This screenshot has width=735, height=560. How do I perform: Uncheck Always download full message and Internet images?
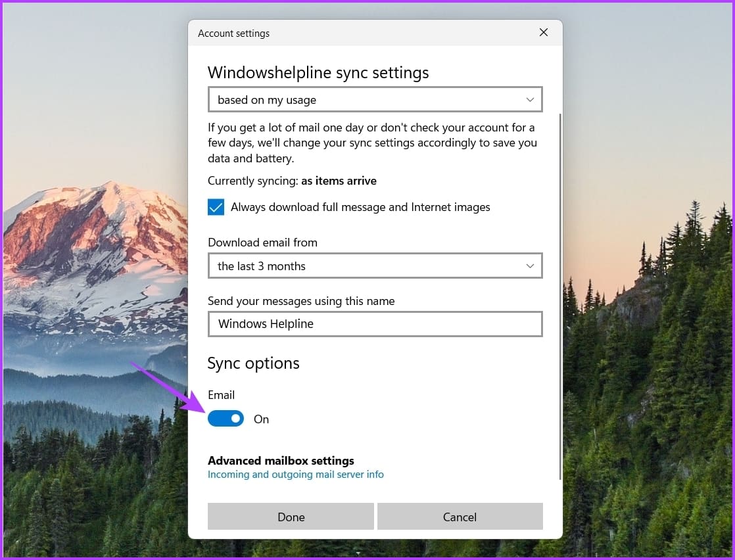click(216, 207)
